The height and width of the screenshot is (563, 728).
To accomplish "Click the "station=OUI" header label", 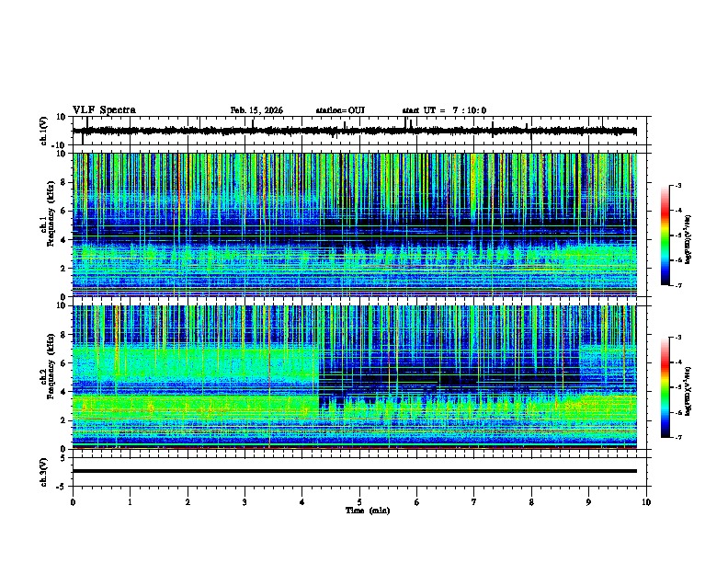I will click(340, 110).
